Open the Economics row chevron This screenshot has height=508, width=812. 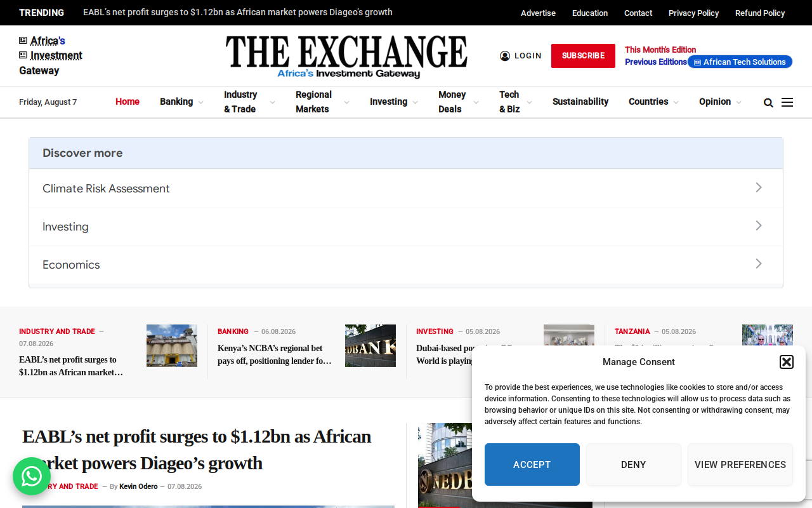[x=759, y=264]
